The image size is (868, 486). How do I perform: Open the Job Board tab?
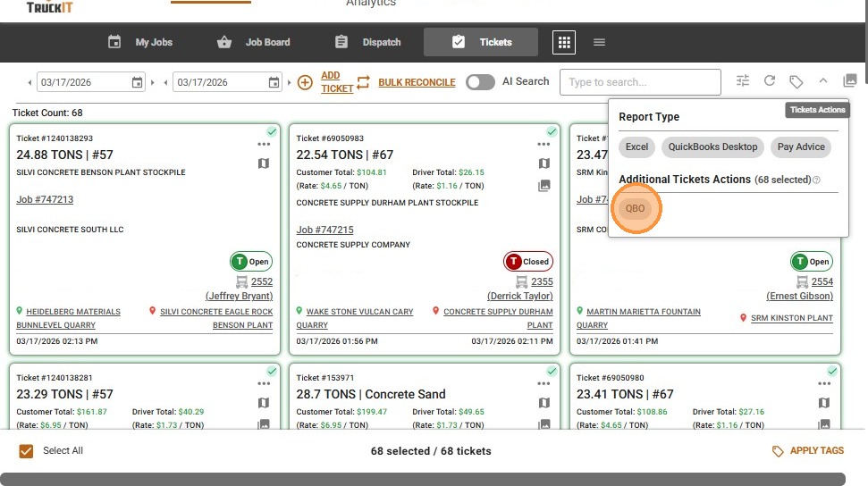(254, 42)
